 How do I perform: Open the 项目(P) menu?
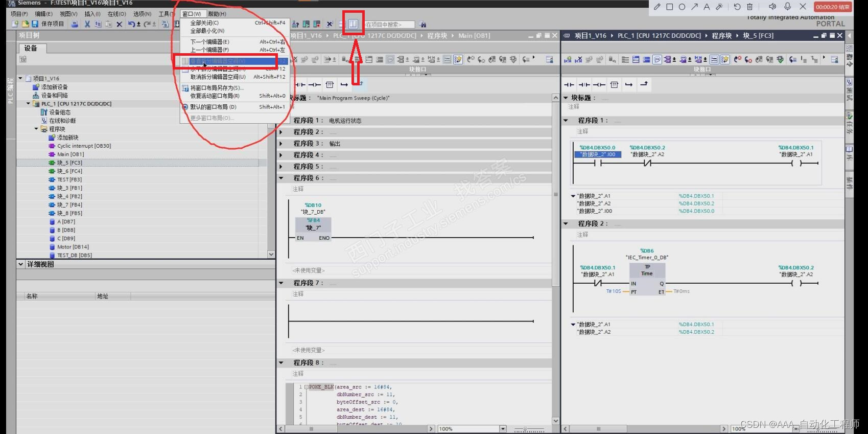tap(19, 14)
